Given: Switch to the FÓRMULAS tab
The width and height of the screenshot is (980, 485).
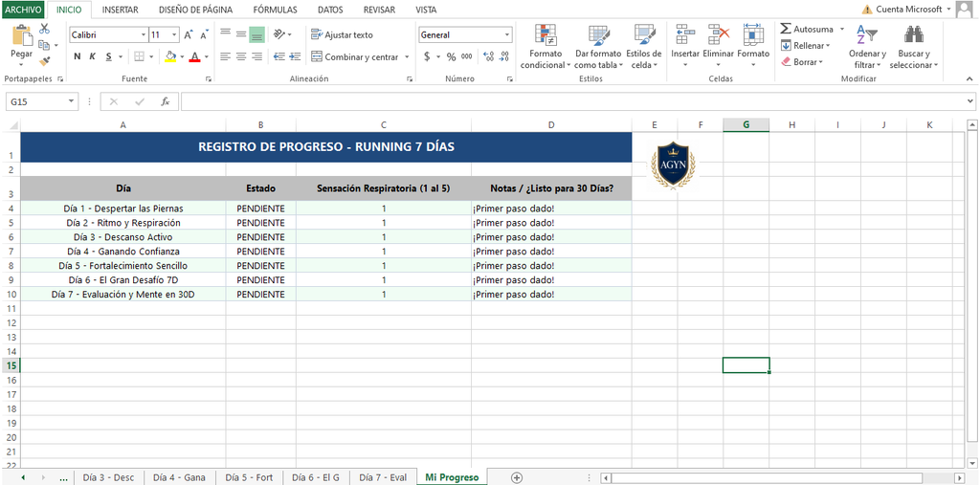Looking at the screenshot, I should coord(275,10).
